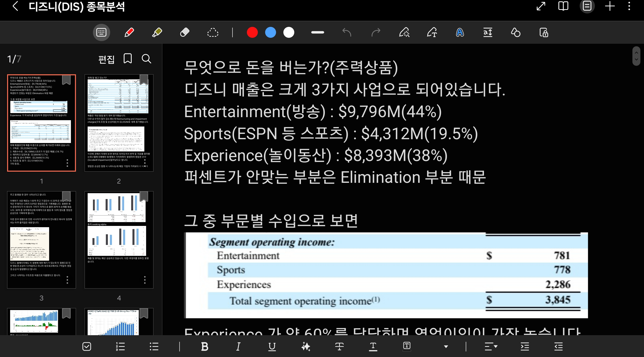Select the eraser tool

click(x=185, y=32)
